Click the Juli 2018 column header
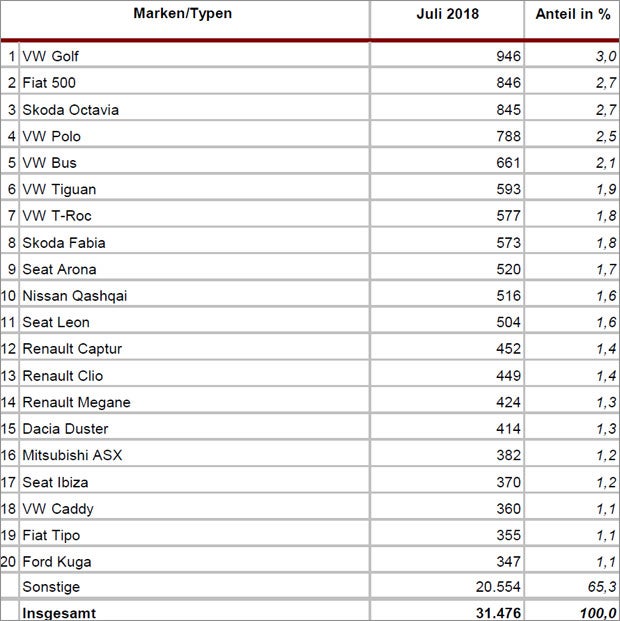This screenshot has width=620, height=621. tap(447, 14)
